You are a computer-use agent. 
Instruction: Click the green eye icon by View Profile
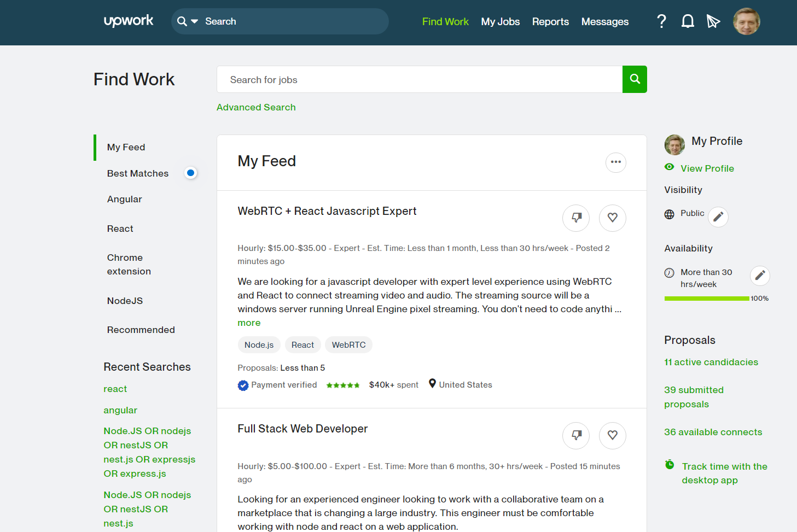669,167
